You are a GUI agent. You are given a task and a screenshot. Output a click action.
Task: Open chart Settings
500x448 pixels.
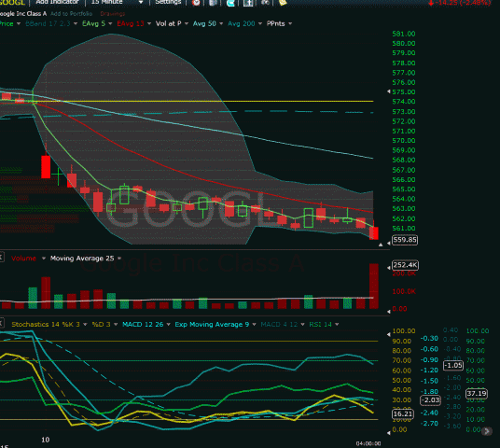(168, 2)
